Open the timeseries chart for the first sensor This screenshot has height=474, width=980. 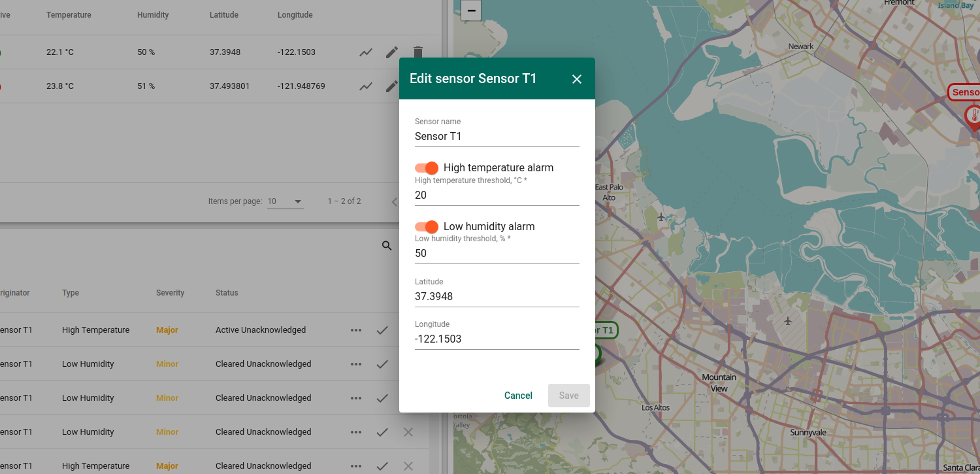(x=365, y=52)
